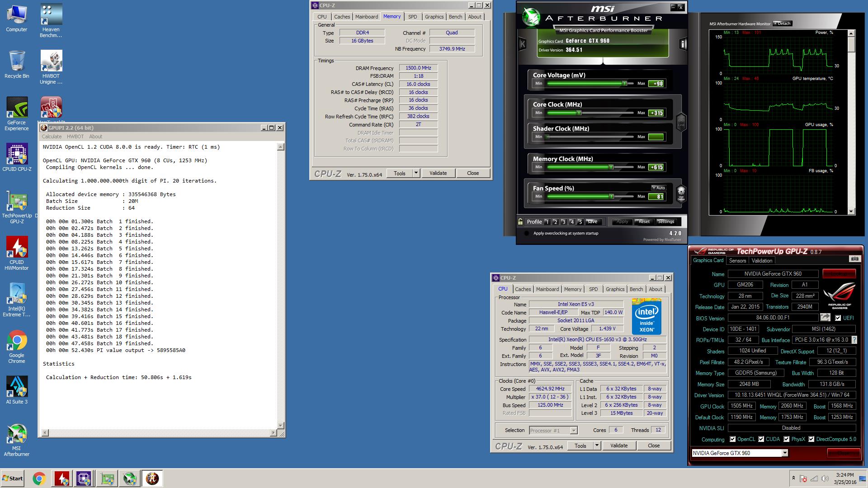This screenshot has width=868, height=488.
Task: Click the system tray volume icon
Action: click(x=826, y=479)
